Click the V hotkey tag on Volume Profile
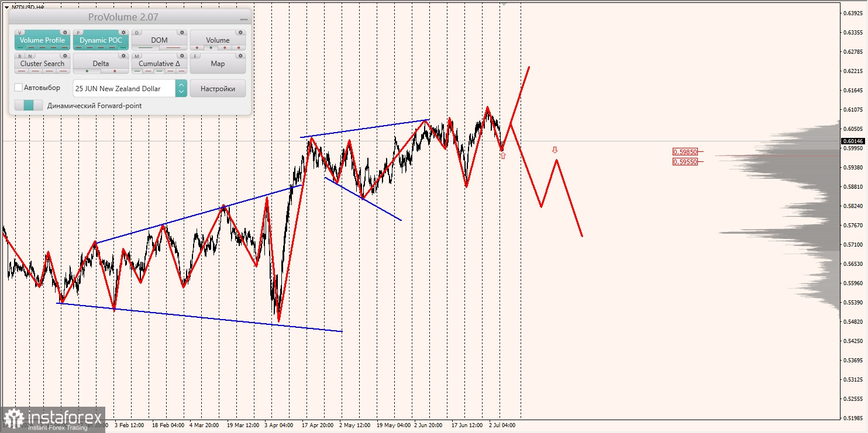Image resolution: width=868 pixels, height=433 pixels. [x=20, y=33]
